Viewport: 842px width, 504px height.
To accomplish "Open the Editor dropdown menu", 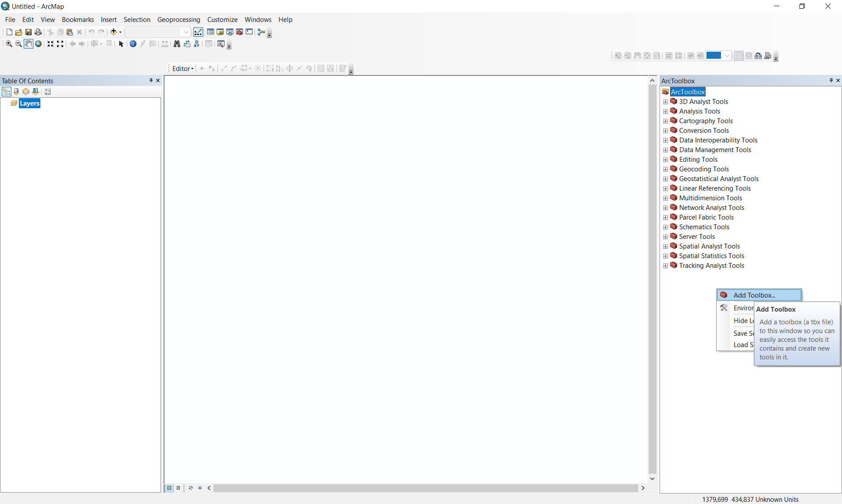I will 183,68.
